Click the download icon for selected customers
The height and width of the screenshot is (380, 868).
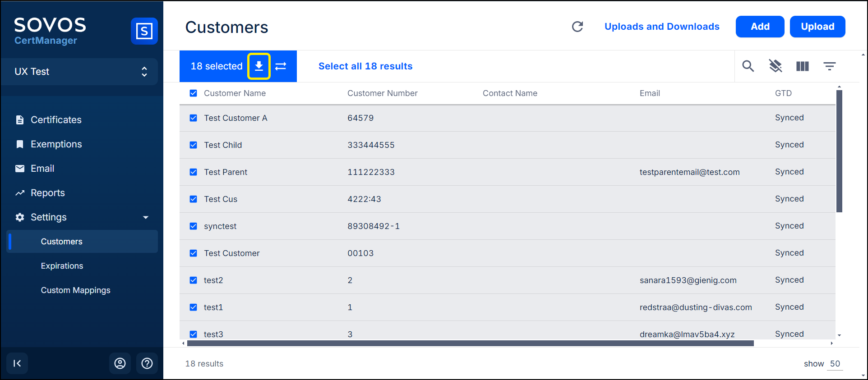pyautogui.click(x=259, y=66)
